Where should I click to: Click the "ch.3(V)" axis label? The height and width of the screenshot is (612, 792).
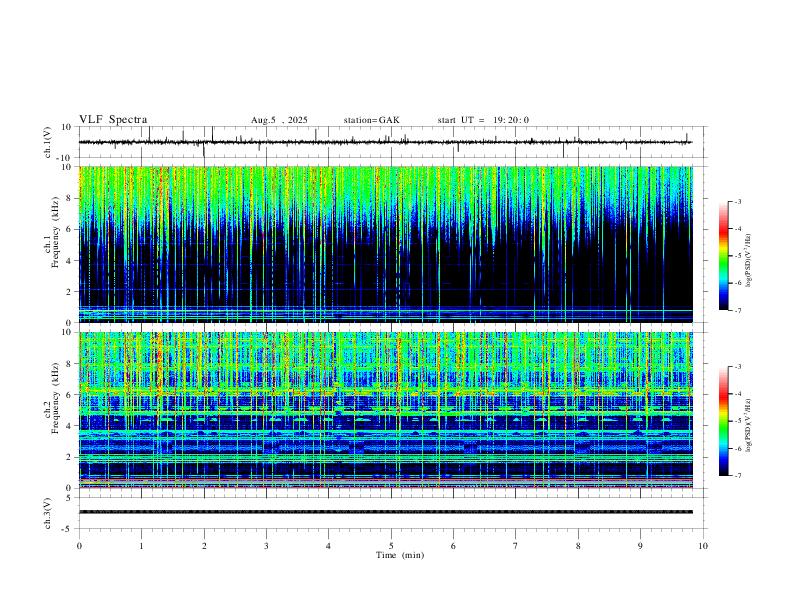[x=48, y=513]
